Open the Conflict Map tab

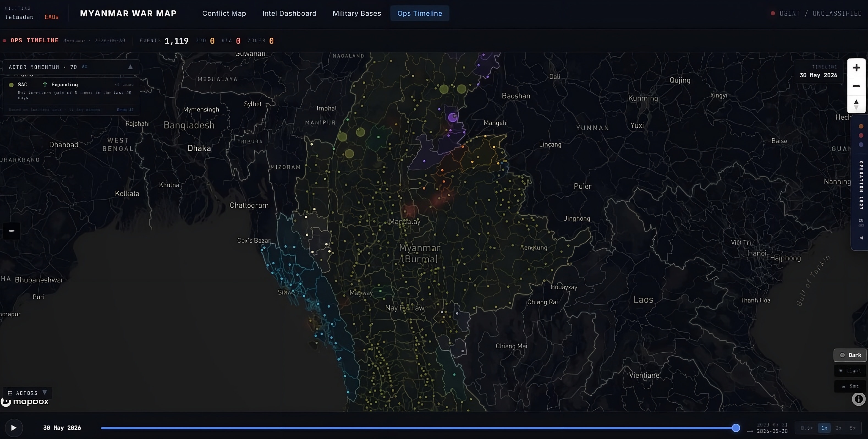[x=224, y=13]
